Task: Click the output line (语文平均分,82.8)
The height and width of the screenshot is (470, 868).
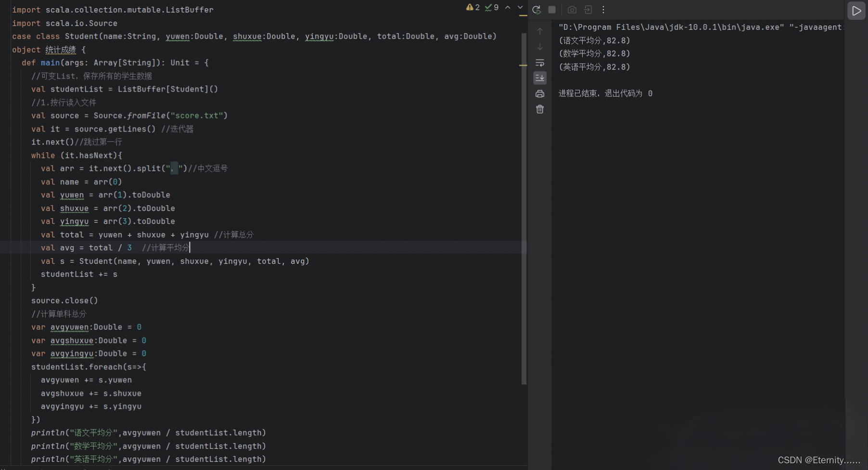Action: 594,40
